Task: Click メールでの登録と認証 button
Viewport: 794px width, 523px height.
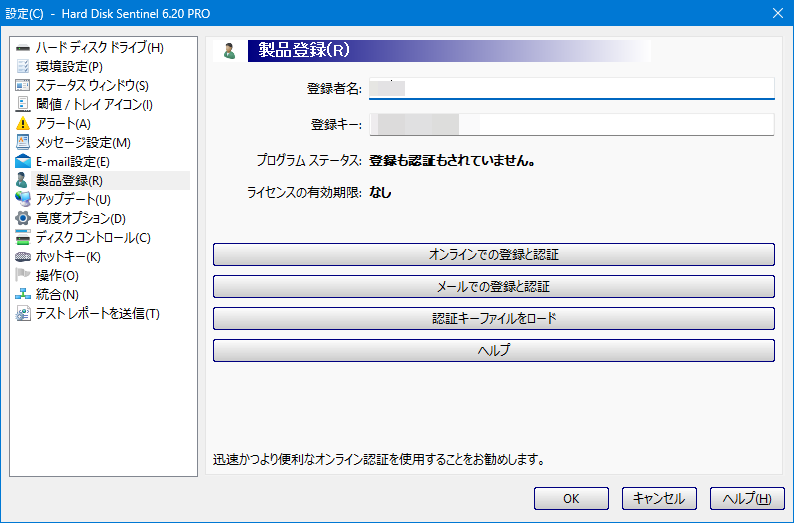Action: (x=494, y=287)
